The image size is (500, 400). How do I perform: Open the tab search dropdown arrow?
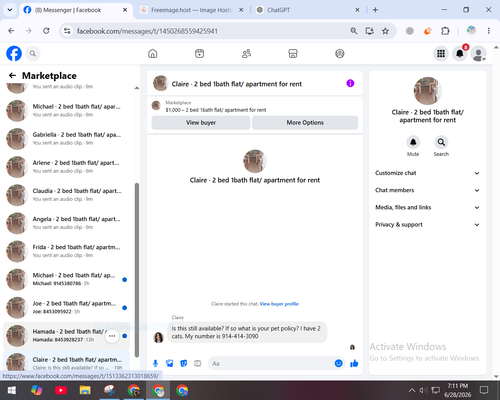pyautogui.click(x=10, y=10)
